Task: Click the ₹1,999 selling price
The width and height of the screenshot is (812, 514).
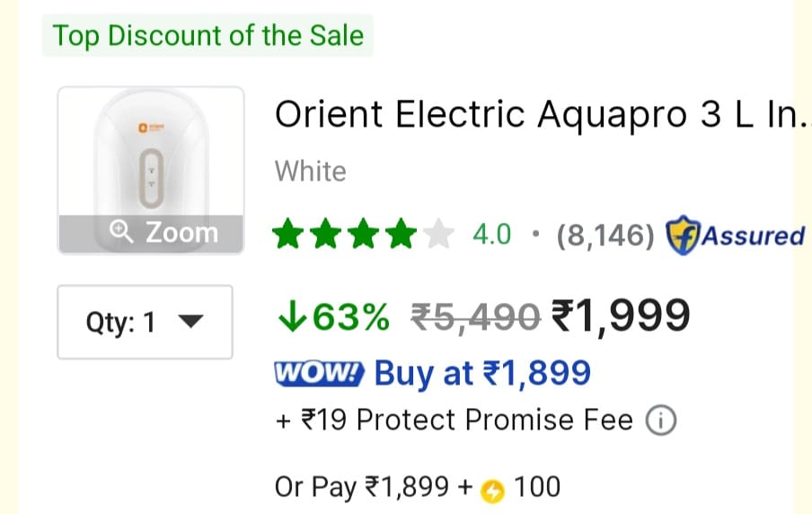Action: pyautogui.click(x=620, y=315)
